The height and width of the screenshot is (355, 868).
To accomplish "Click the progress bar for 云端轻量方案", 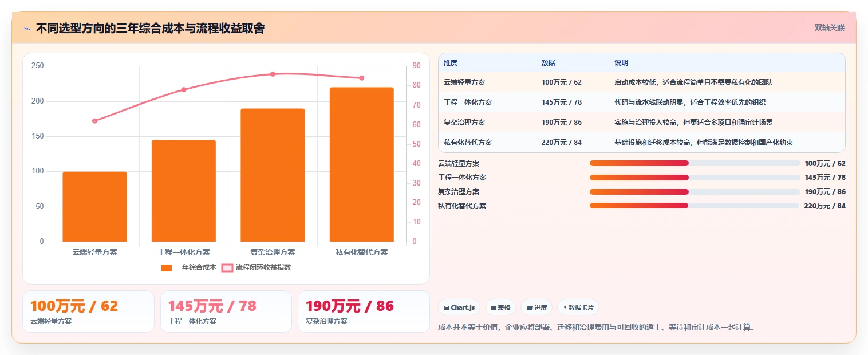I will (x=695, y=163).
